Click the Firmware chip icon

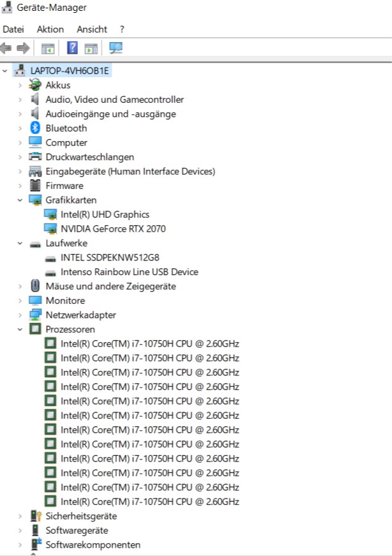pos(34,186)
